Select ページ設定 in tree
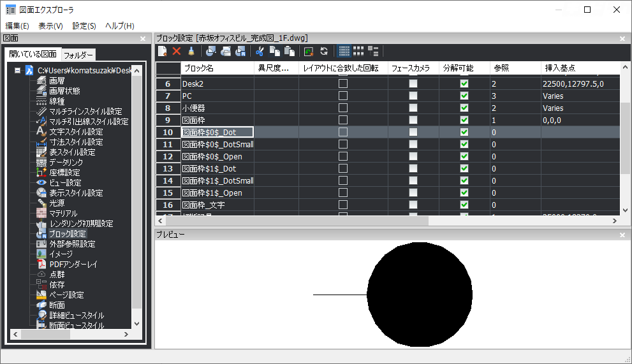The height and width of the screenshot is (364, 632). [x=66, y=295]
